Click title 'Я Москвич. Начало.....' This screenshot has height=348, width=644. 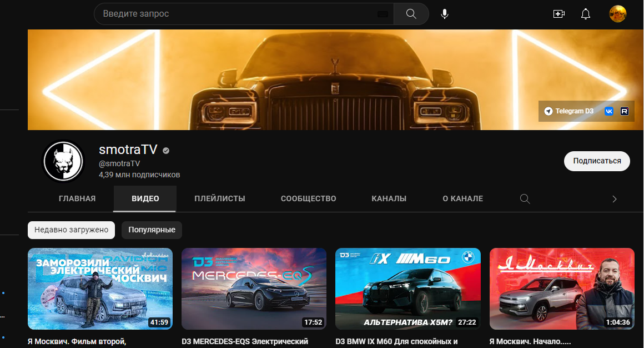pos(530,341)
